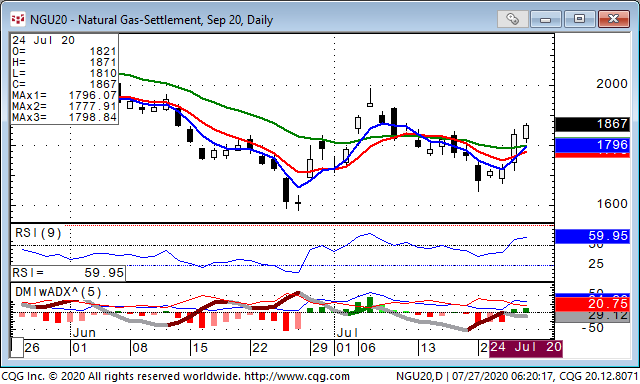640x384 pixels.
Task: Click the 24 Jul 20 header in data box
Action: [43, 40]
